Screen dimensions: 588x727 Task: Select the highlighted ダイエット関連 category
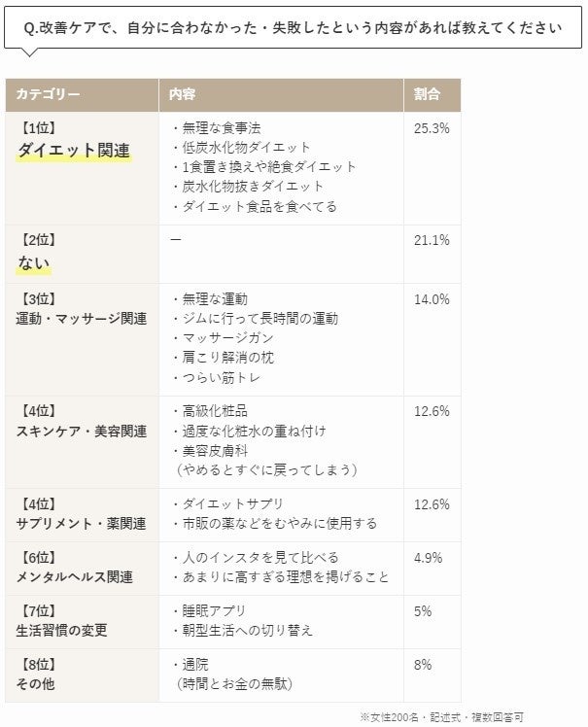[73, 150]
